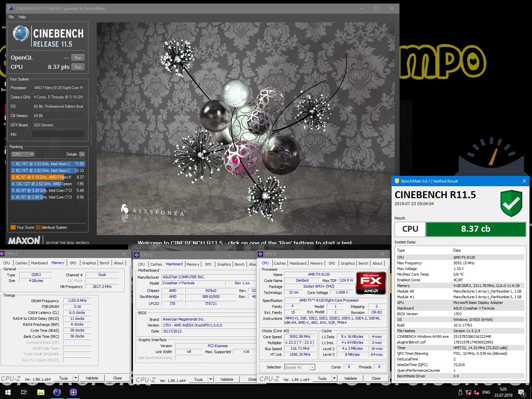Select ranking row 8C/16T @ 3.33 GHz Intel Xeon
Viewport: 532px width, 399px height.
[48, 164]
